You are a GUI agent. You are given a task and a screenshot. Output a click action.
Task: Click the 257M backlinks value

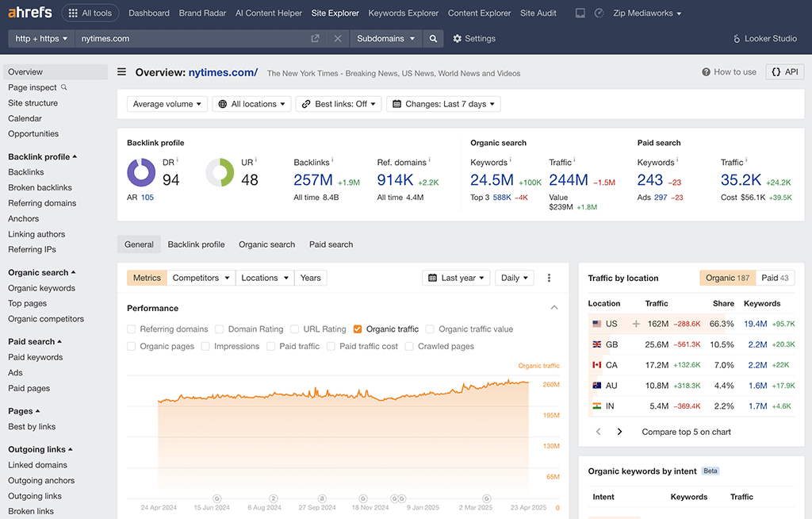pyautogui.click(x=313, y=180)
